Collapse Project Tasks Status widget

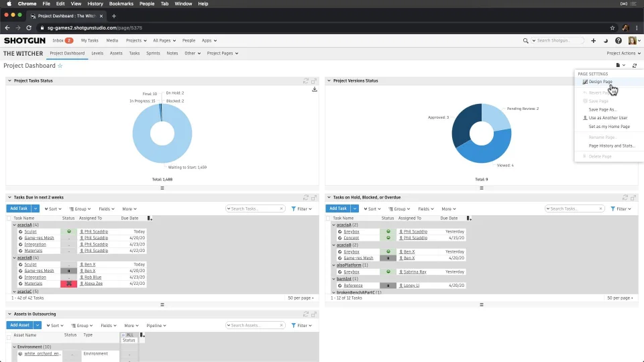pos(9,81)
